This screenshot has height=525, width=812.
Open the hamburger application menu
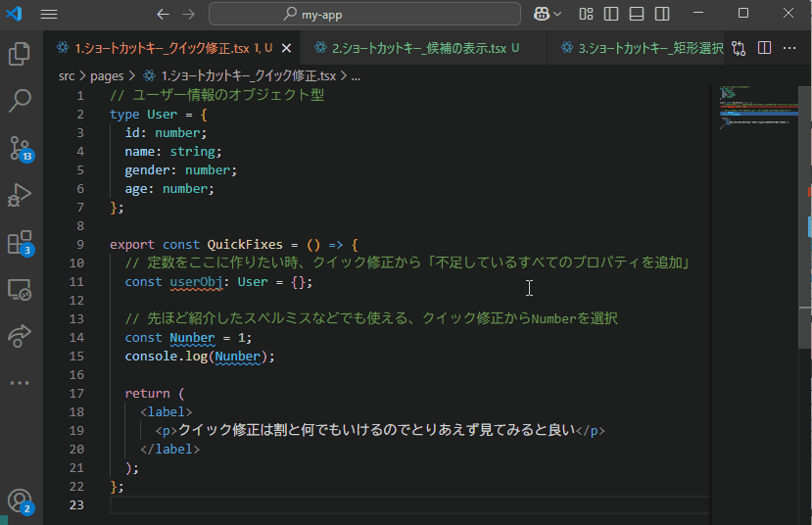tap(49, 14)
